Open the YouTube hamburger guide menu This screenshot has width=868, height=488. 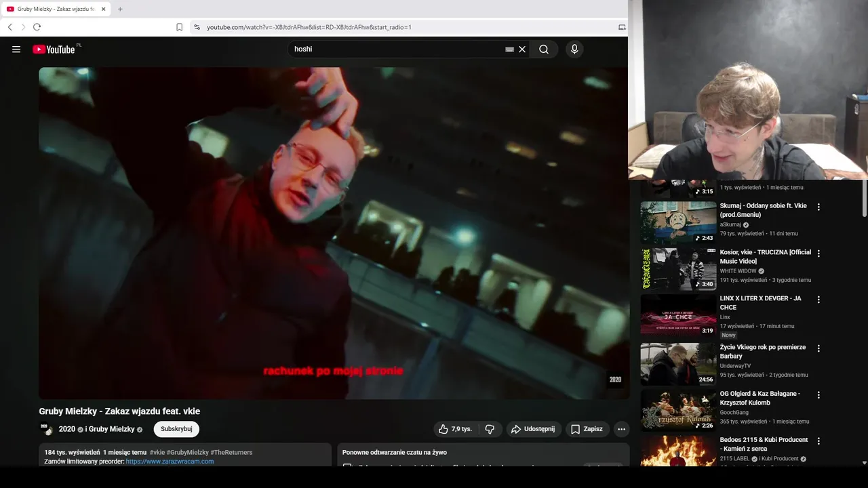click(x=16, y=49)
